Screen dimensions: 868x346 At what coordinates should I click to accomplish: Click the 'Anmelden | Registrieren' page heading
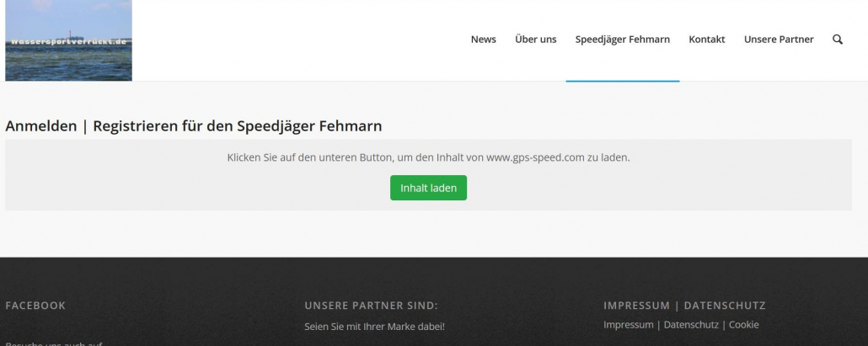coord(194,126)
